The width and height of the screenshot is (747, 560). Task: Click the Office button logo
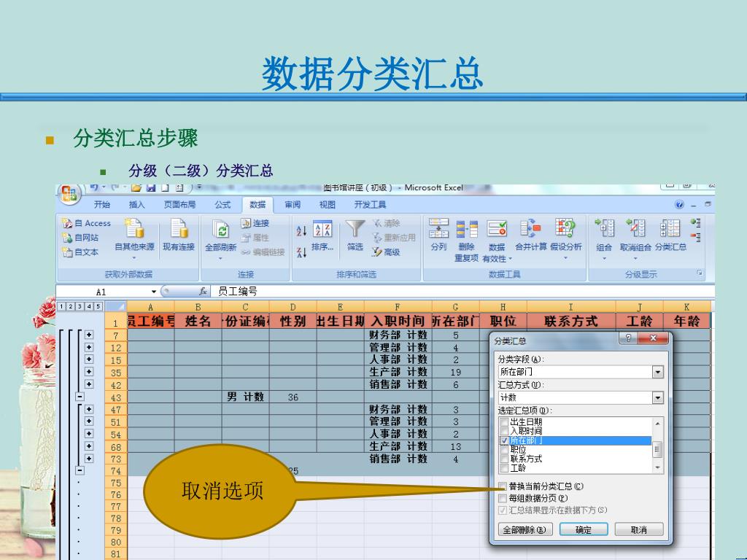click(x=69, y=195)
